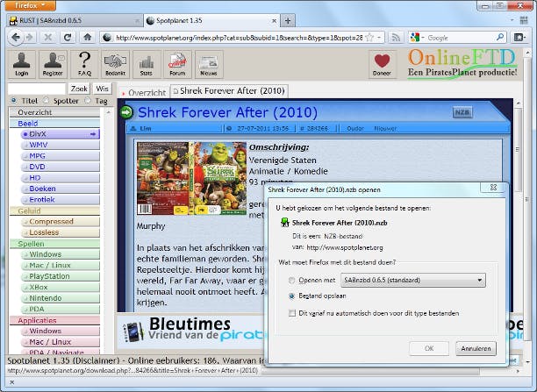Image resolution: width=537 pixels, height=392 pixels.
Task: Open the bookmarks toolbar icon at right
Action: pos(519,38)
